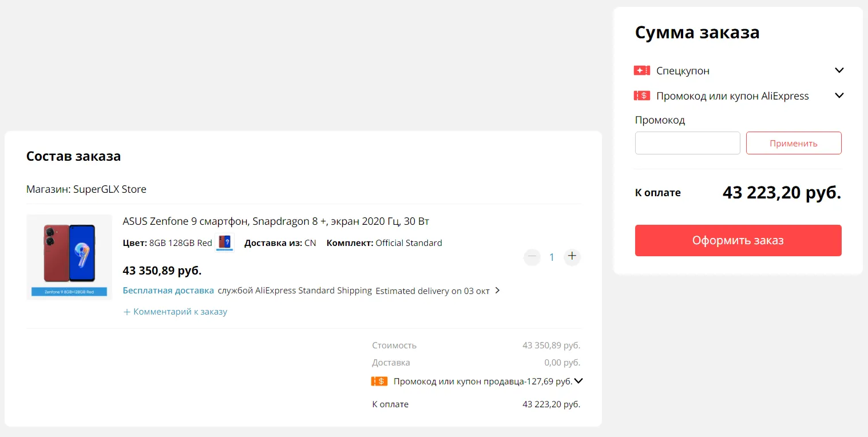Expand the Спецкупон section
Screen dimensions: 868x437
point(839,71)
